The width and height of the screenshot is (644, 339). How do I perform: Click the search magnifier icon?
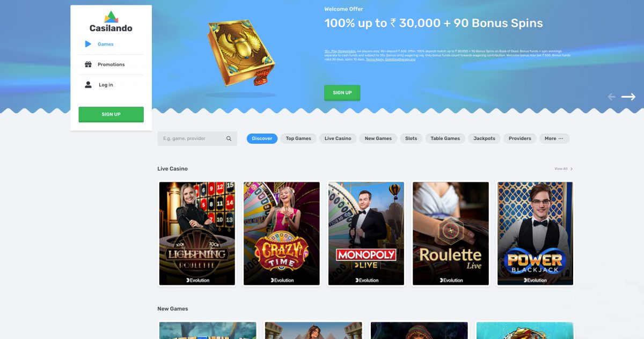tap(229, 138)
